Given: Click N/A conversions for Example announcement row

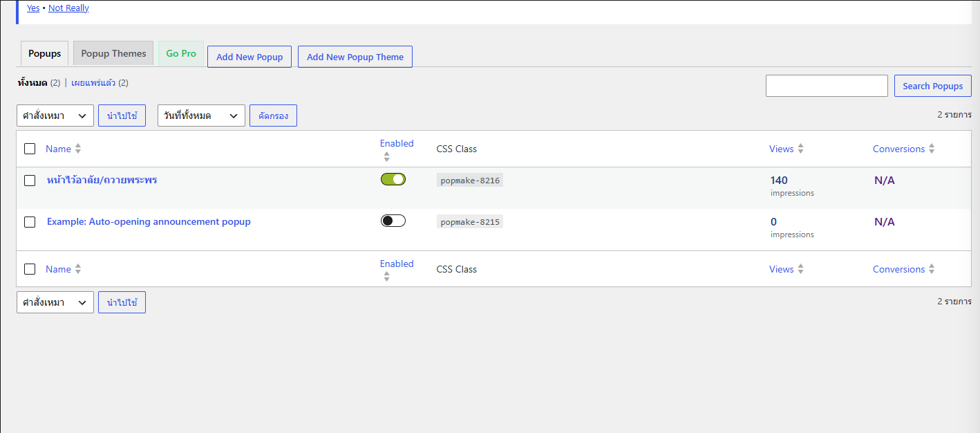Looking at the screenshot, I should point(885,222).
